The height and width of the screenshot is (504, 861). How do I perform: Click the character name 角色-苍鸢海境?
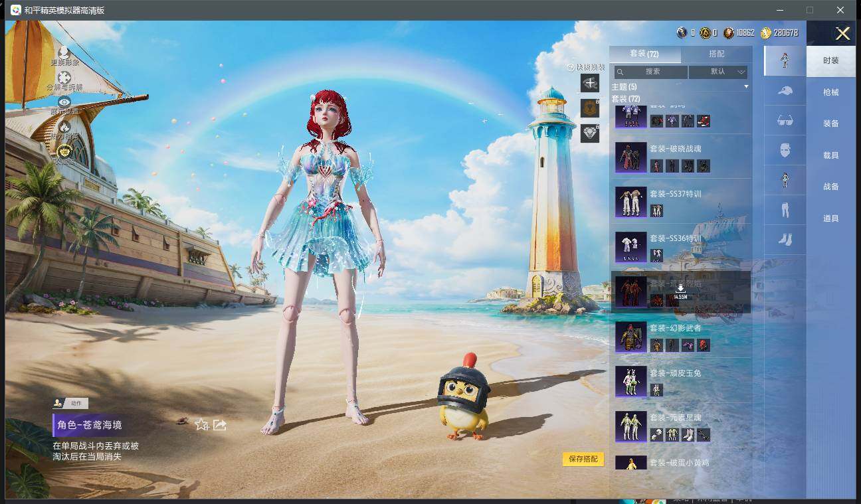click(x=90, y=425)
